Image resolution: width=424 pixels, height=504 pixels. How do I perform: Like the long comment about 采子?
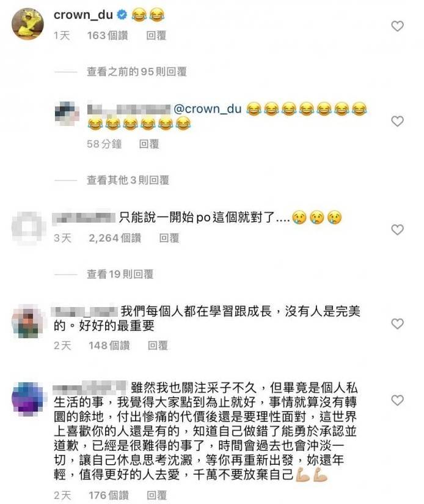397,400
